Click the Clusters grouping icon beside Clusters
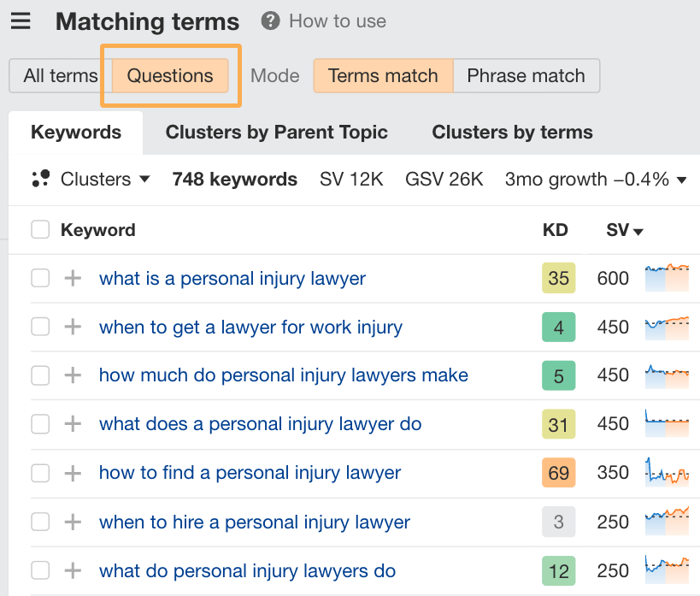This screenshot has width=700, height=596. [x=40, y=179]
